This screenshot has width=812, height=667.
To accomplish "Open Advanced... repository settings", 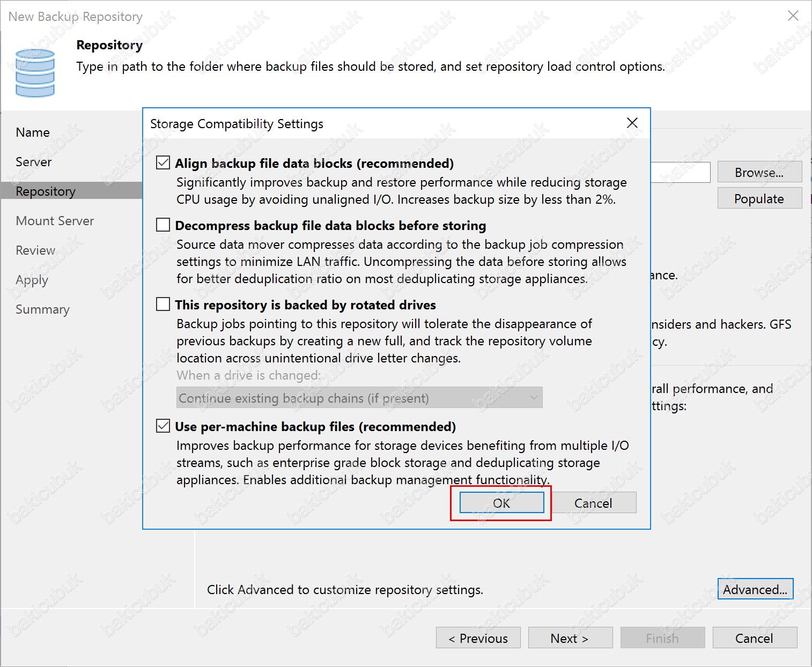I will coord(755,589).
